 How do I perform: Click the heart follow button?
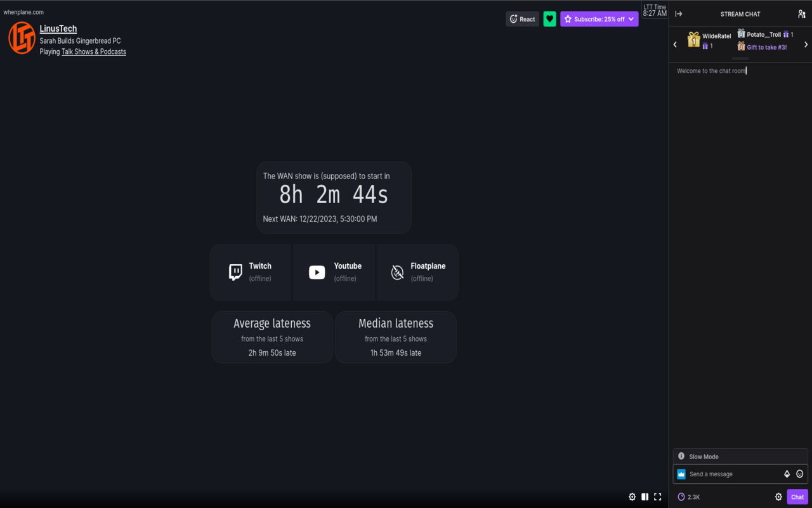pos(549,18)
